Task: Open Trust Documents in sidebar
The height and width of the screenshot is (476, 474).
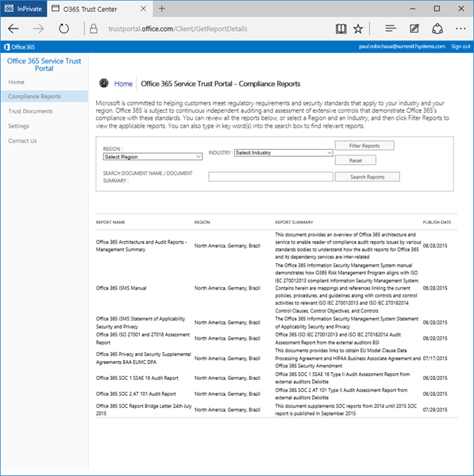Action: click(x=30, y=111)
